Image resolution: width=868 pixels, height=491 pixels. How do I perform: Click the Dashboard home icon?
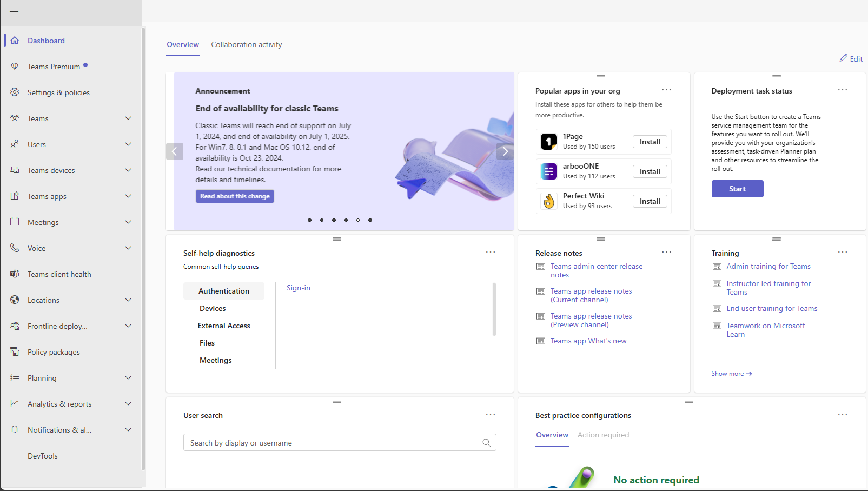15,41
